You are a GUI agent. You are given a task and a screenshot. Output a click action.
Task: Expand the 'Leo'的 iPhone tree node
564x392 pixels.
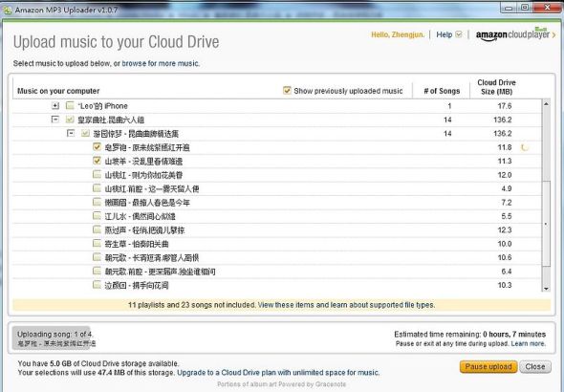[55, 106]
